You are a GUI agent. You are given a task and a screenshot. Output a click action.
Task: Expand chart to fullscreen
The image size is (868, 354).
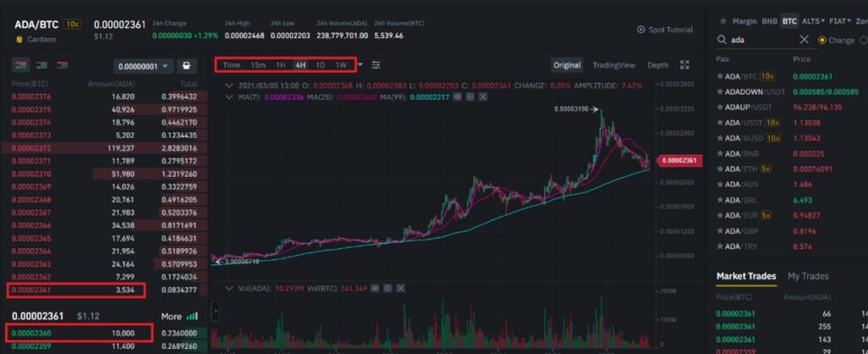point(685,64)
